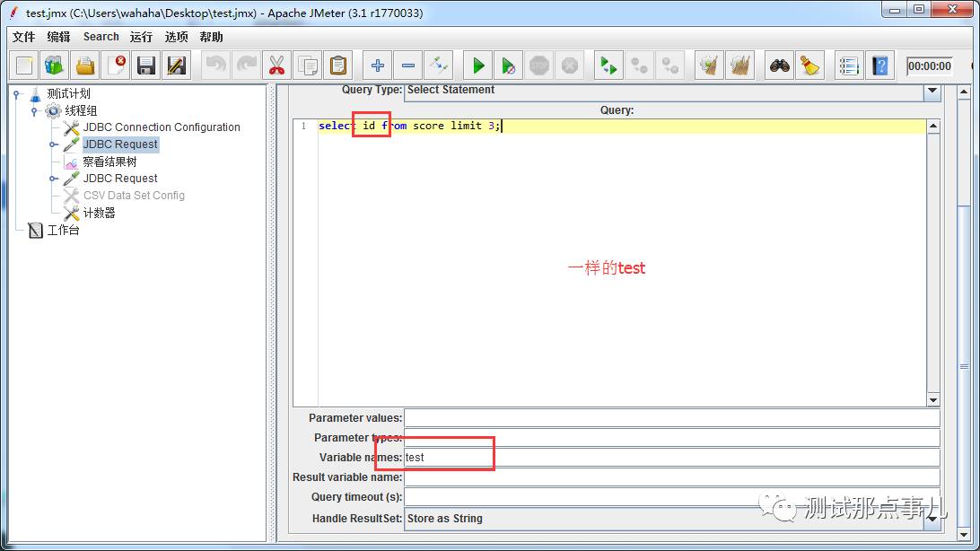Open the Search menu
Screen dimensions: 980x551
click(101, 37)
